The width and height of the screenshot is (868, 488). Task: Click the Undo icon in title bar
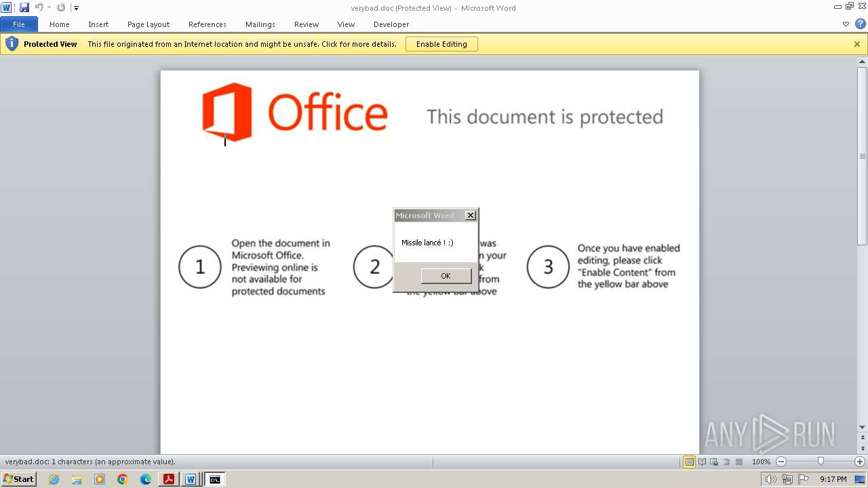pyautogui.click(x=39, y=7)
